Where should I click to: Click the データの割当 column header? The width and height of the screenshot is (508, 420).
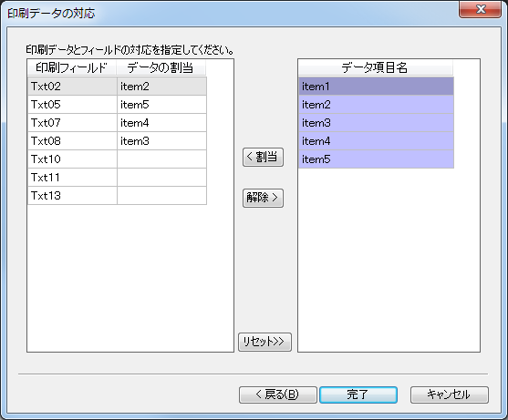click(x=161, y=68)
